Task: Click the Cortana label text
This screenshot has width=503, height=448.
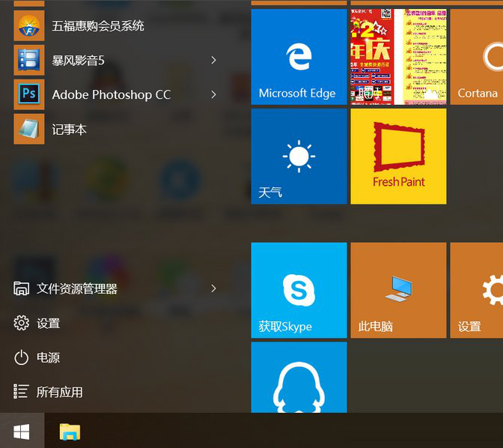Action: point(478,93)
